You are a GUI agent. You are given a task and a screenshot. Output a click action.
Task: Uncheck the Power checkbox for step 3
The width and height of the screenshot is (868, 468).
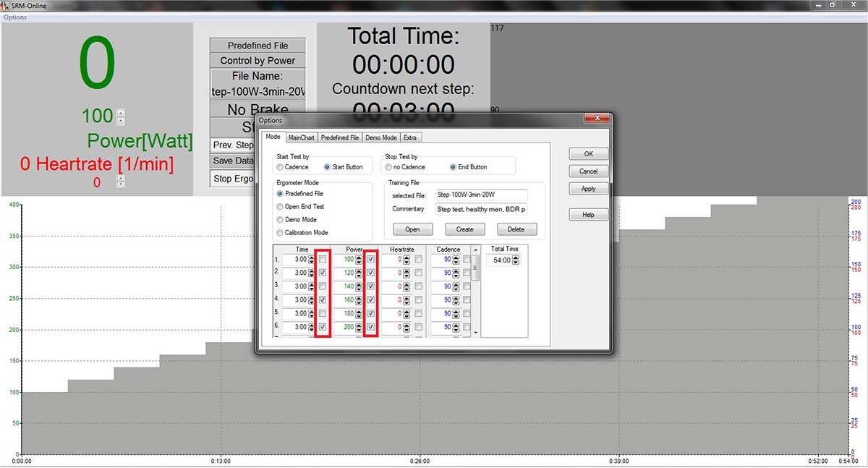click(371, 286)
